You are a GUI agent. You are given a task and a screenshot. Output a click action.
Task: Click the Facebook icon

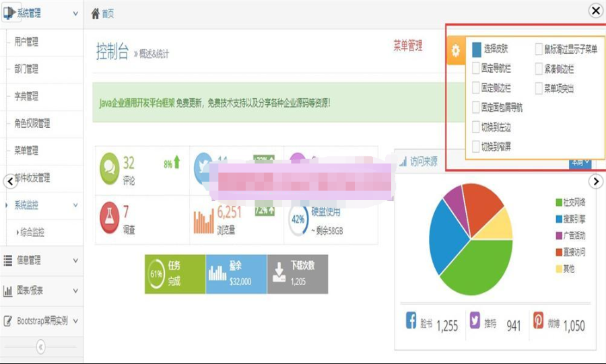coord(411,320)
